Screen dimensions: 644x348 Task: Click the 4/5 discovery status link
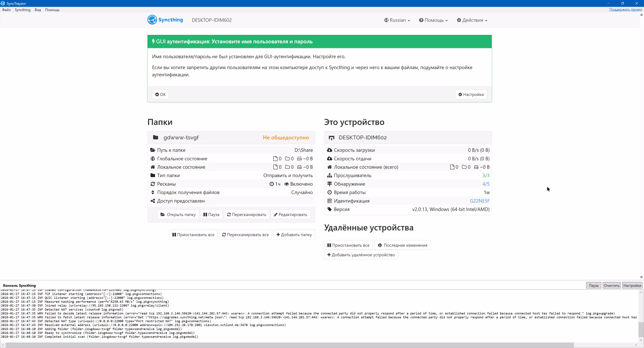[486, 184]
